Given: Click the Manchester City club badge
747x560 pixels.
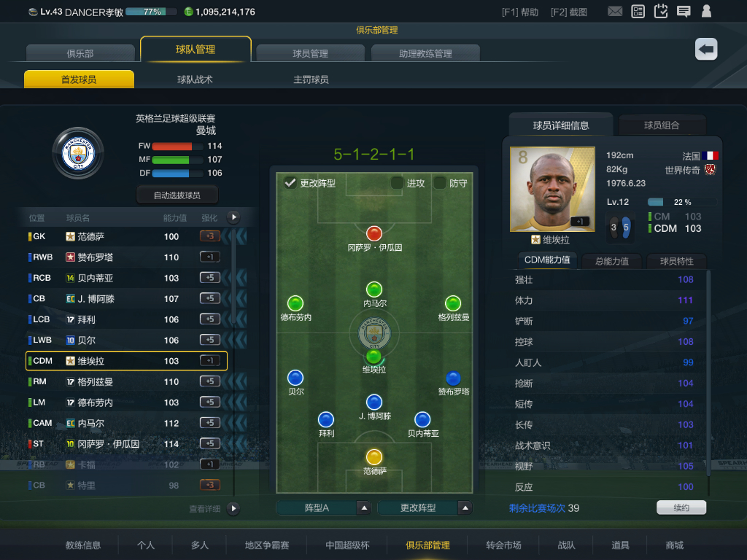Looking at the screenshot, I should coord(78,153).
